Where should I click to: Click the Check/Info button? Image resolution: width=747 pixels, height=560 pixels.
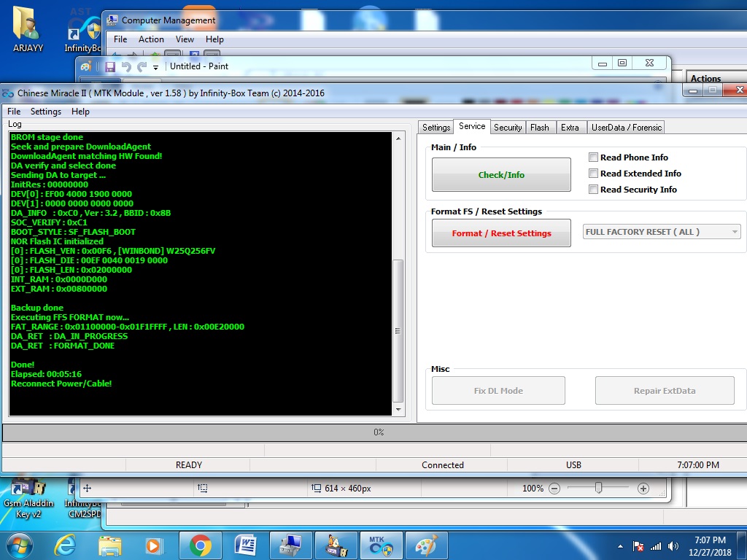pyautogui.click(x=501, y=175)
